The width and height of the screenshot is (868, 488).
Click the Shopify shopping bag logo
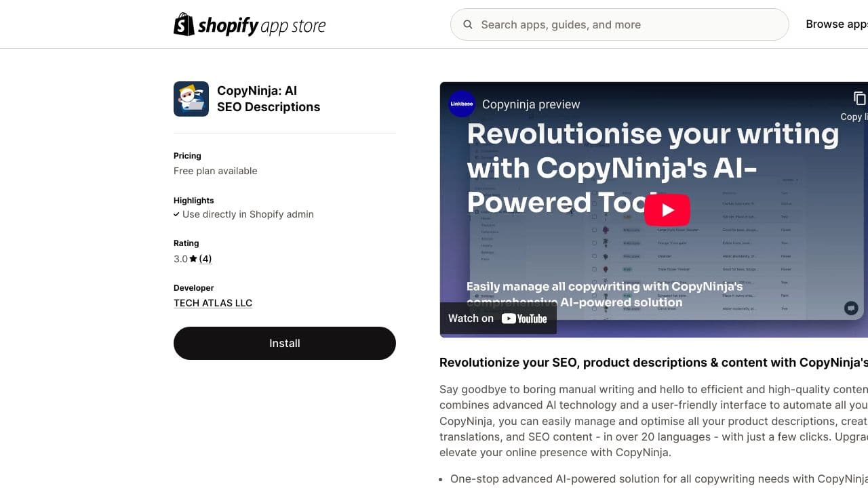tap(184, 24)
